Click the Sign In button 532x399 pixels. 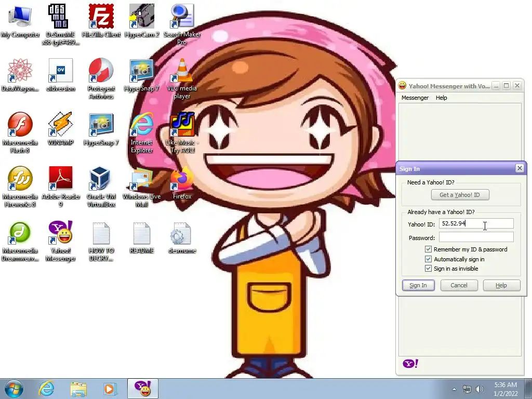418,285
